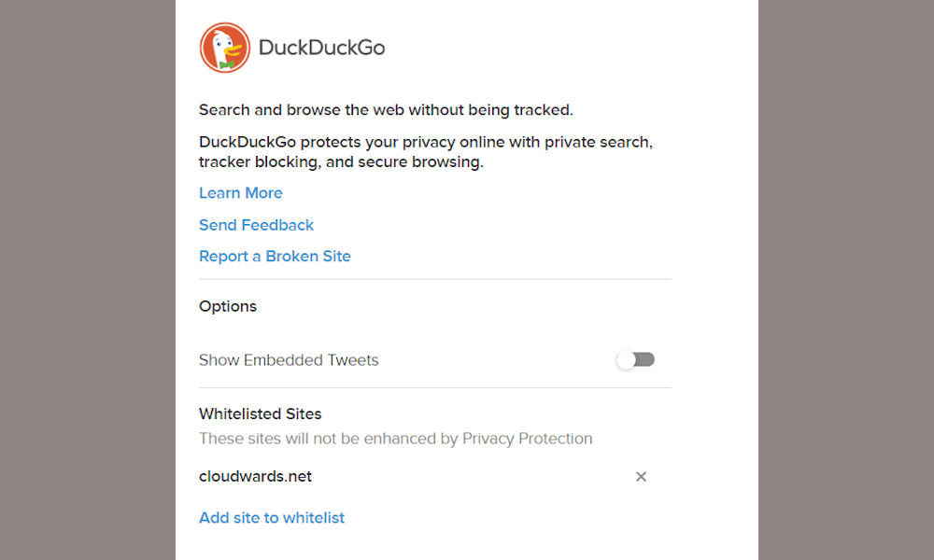Click the tracker blocking tagline text
Image resolution: width=934 pixels, height=560 pixels.
coord(425,151)
